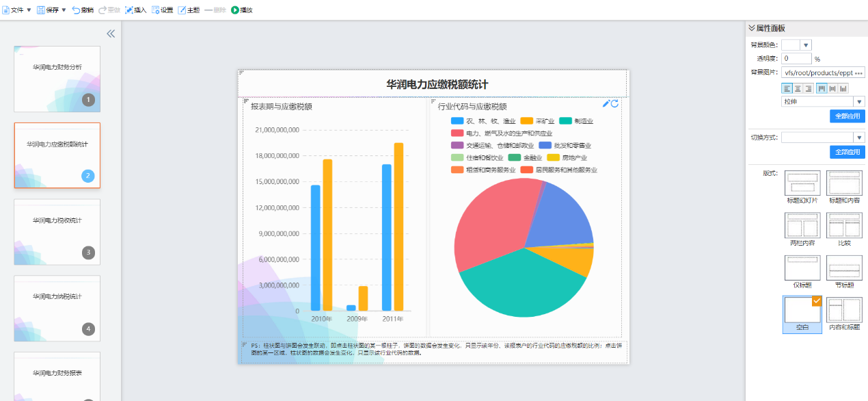Select the center horizontal alignment icon
This screenshot has height=401, width=868.
[x=798, y=88]
